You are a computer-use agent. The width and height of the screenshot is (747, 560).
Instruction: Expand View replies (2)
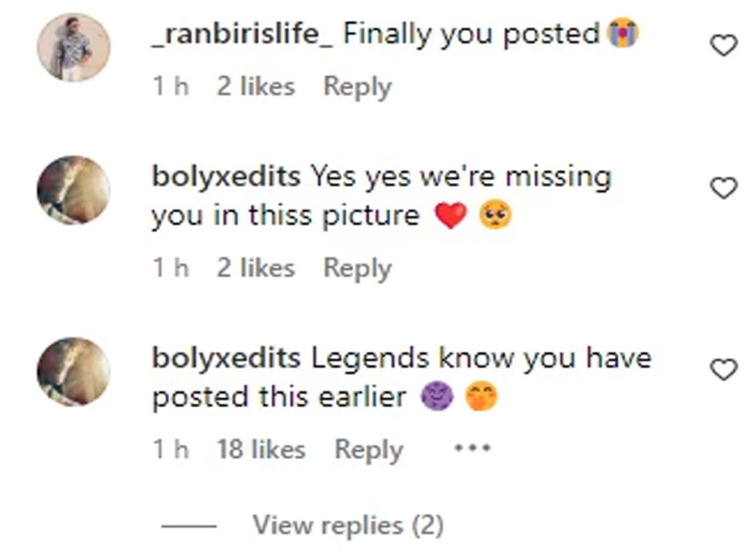pos(348,525)
